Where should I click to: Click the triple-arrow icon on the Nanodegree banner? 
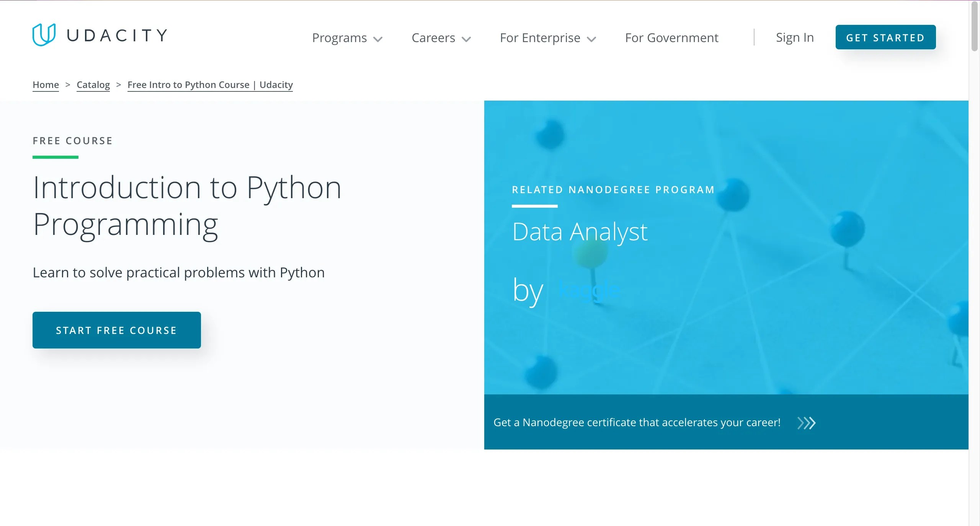click(806, 423)
